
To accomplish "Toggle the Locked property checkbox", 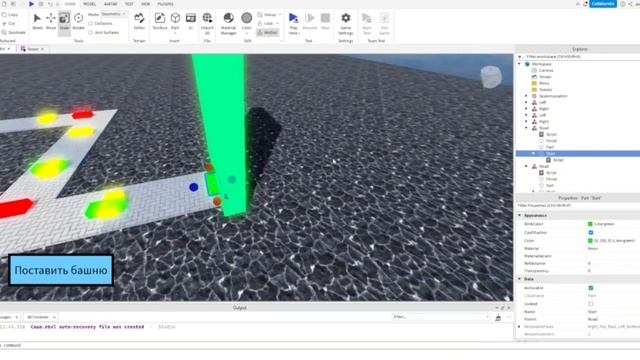I will (x=591, y=304).
